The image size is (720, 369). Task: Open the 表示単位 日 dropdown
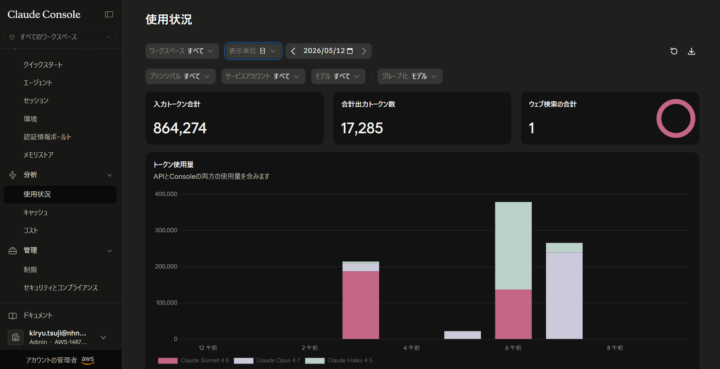coord(253,51)
